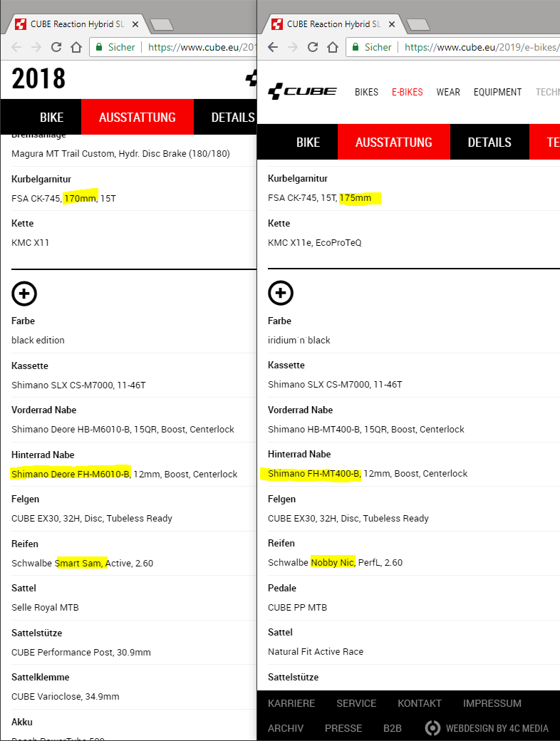
Task: Click the home icon in the right browser window
Action: (333, 47)
